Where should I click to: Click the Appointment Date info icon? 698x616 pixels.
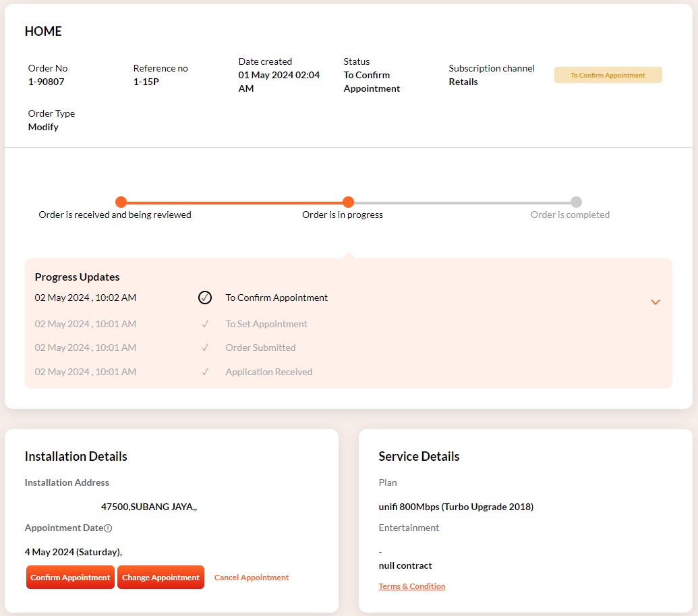pyautogui.click(x=108, y=528)
